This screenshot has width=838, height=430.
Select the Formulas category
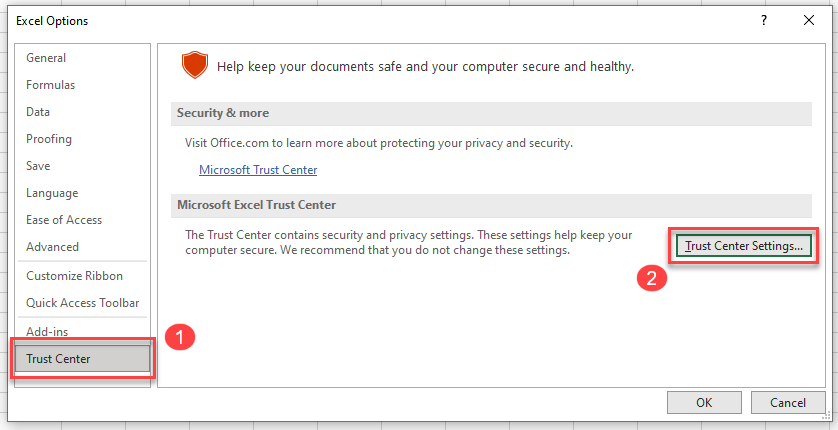(x=50, y=85)
